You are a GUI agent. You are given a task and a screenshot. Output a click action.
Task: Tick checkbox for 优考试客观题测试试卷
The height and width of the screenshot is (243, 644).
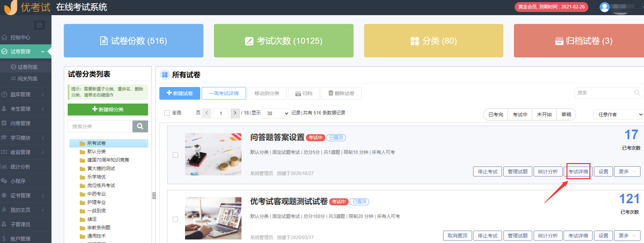175,219
